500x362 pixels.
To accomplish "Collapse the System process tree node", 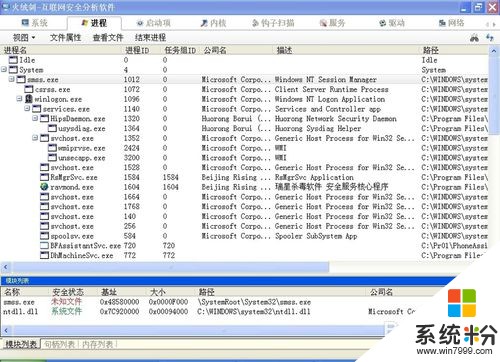I will [x=4, y=69].
